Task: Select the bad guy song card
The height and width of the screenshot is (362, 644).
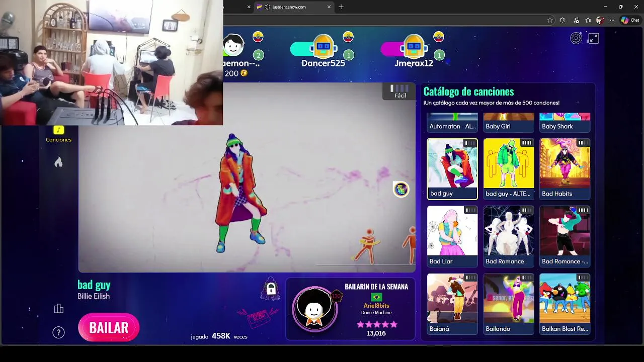Action: click(x=452, y=169)
